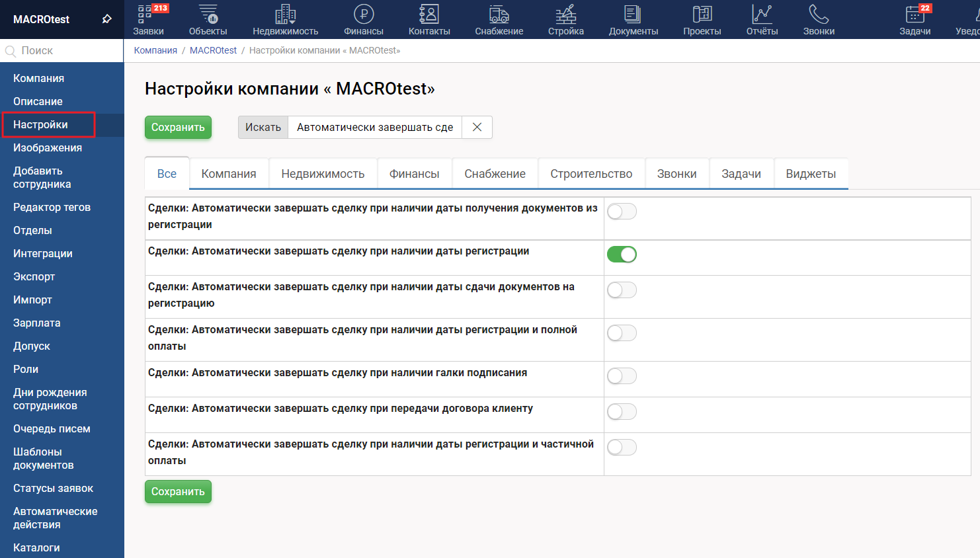Image resolution: width=980 pixels, height=558 pixels.
Task: Open Компания in the sidebar
Action: pos(38,78)
